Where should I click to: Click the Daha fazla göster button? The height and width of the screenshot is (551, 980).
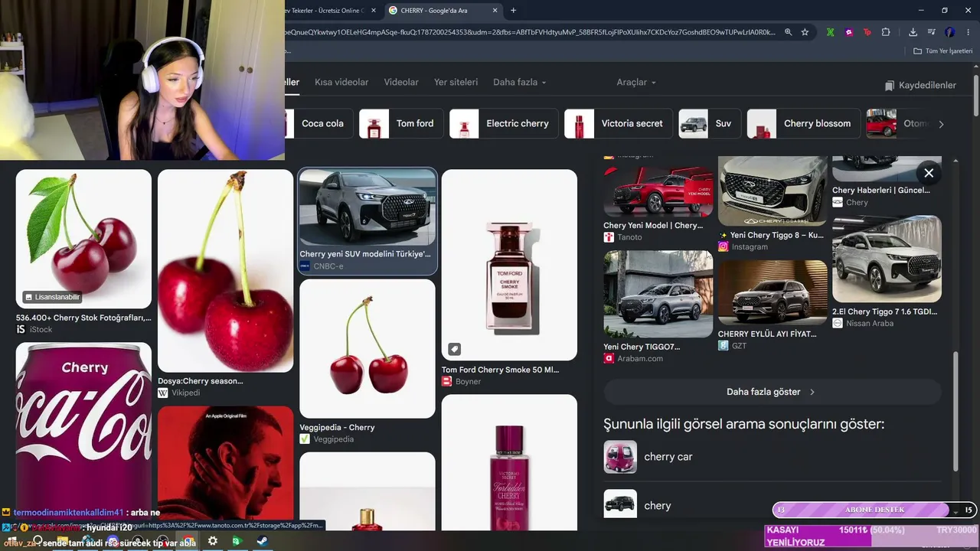click(x=772, y=392)
